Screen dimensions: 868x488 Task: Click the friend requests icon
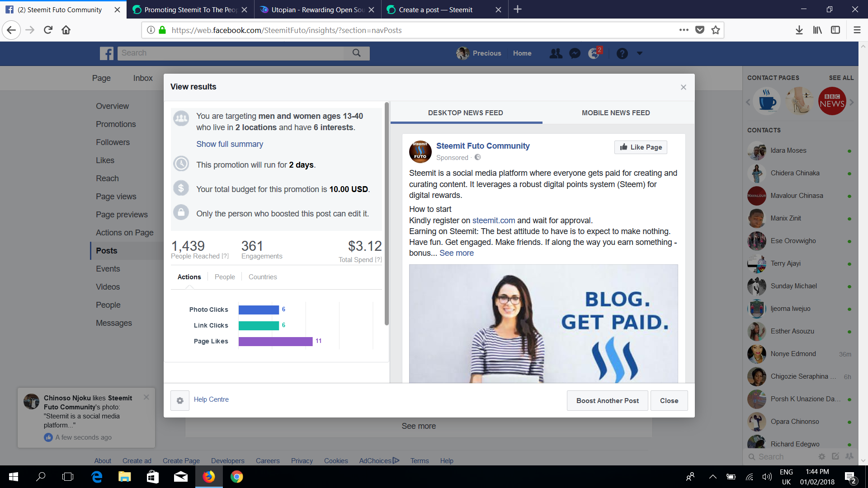[556, 53]
